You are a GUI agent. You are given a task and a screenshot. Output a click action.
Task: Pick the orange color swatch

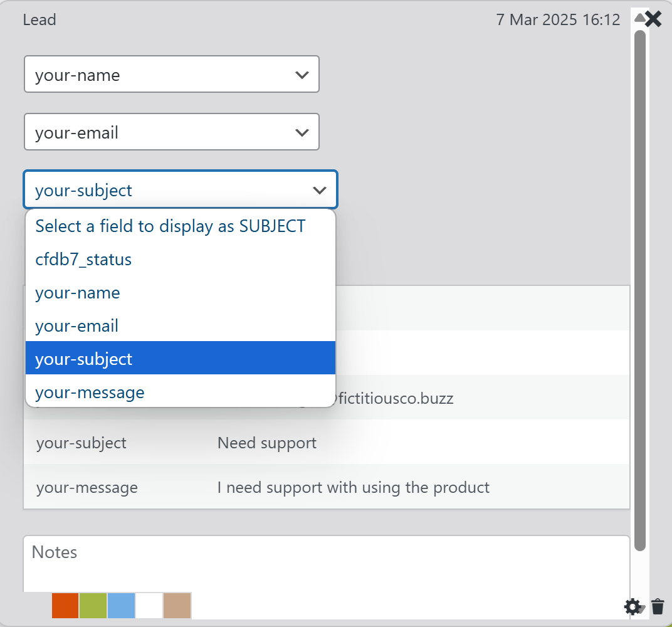[x=65, y=606]
